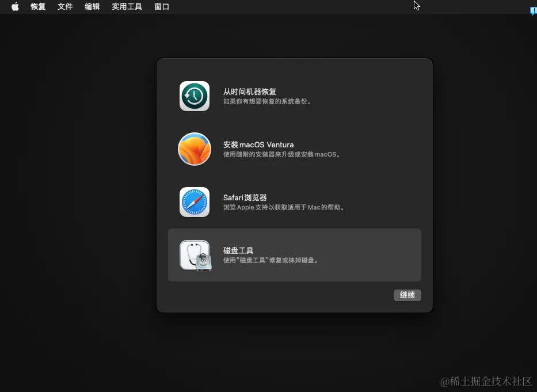Image resolution: width=537 pixels, height=392 pixels.
Task: Open the 文件 menu
Action: coord(65,6)
